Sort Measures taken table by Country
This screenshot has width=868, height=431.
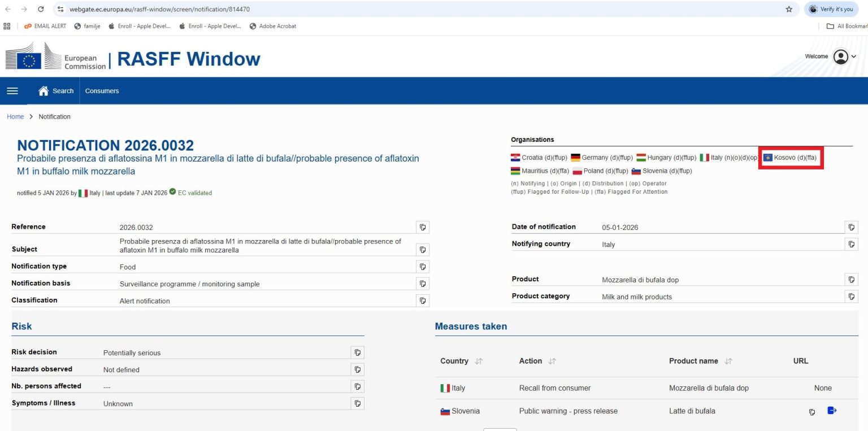(479, 362)
